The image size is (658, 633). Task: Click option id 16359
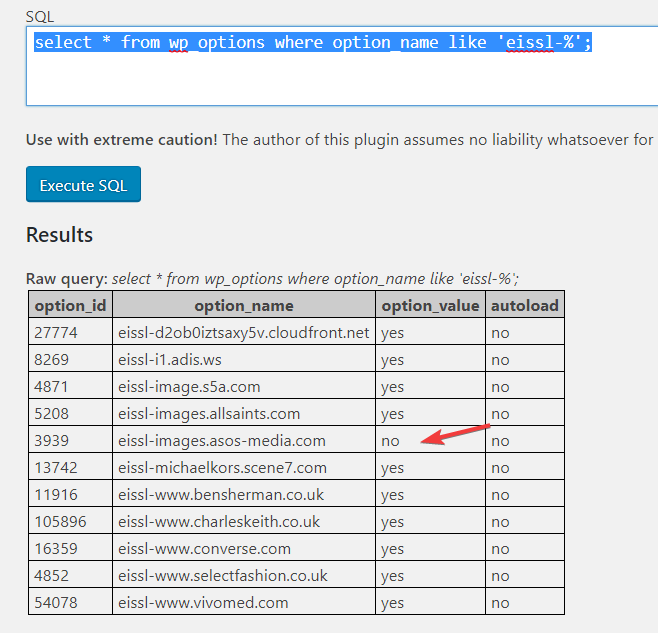[70, 548]
